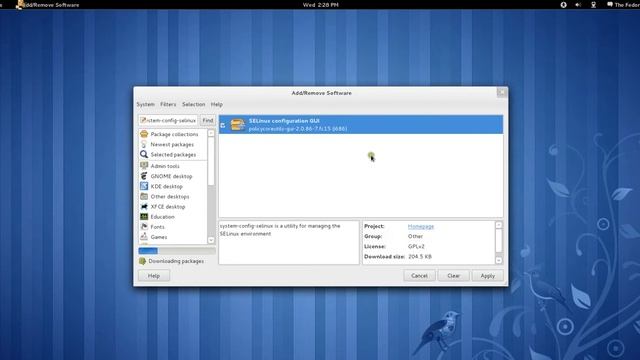Click the Downloading packages status icon
The height and width of the screenshot is (360, 640).
tap(142, 261)
